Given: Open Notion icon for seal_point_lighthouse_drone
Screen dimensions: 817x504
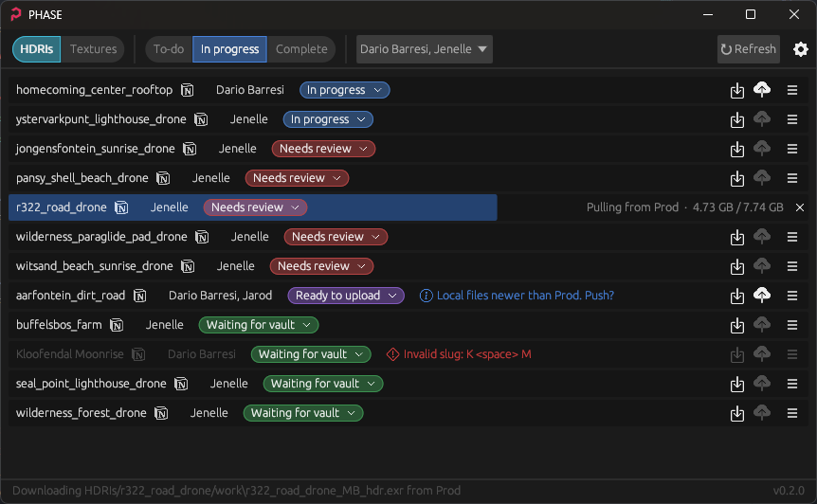Looking at the screenshot, I should click(181, 384).
